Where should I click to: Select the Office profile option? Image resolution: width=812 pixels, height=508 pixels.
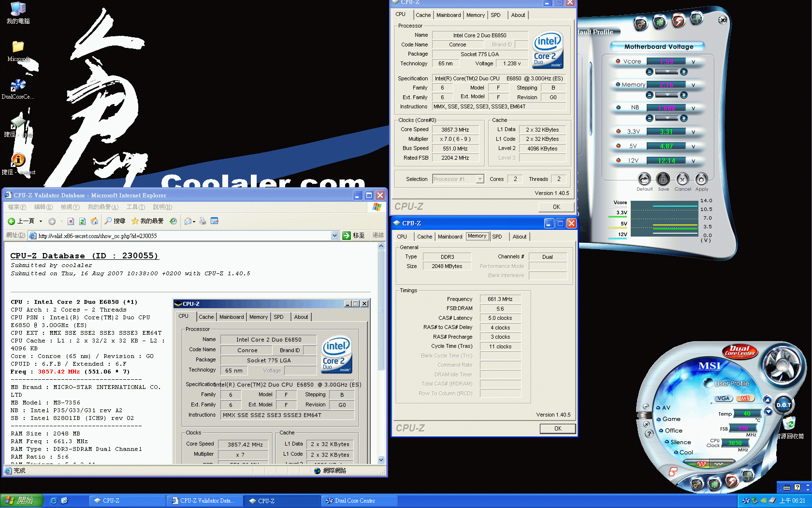671,431
